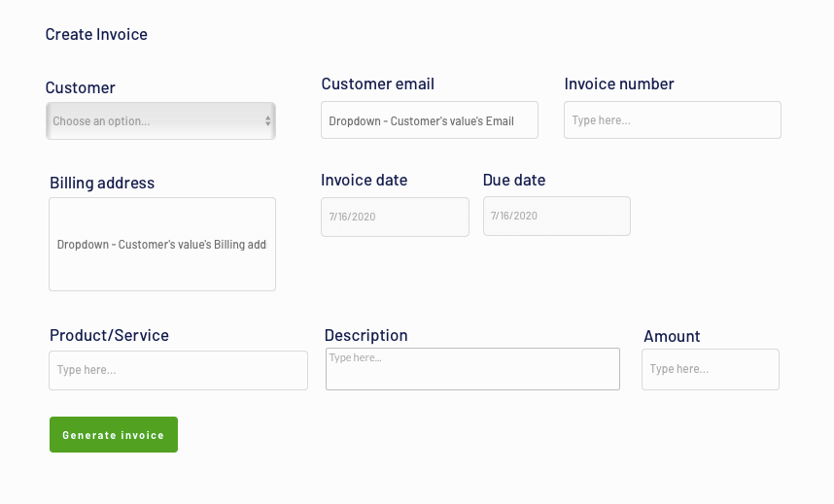834x504 pixels.
Task: Focus the Invoice number input
Action: (673, 120)
